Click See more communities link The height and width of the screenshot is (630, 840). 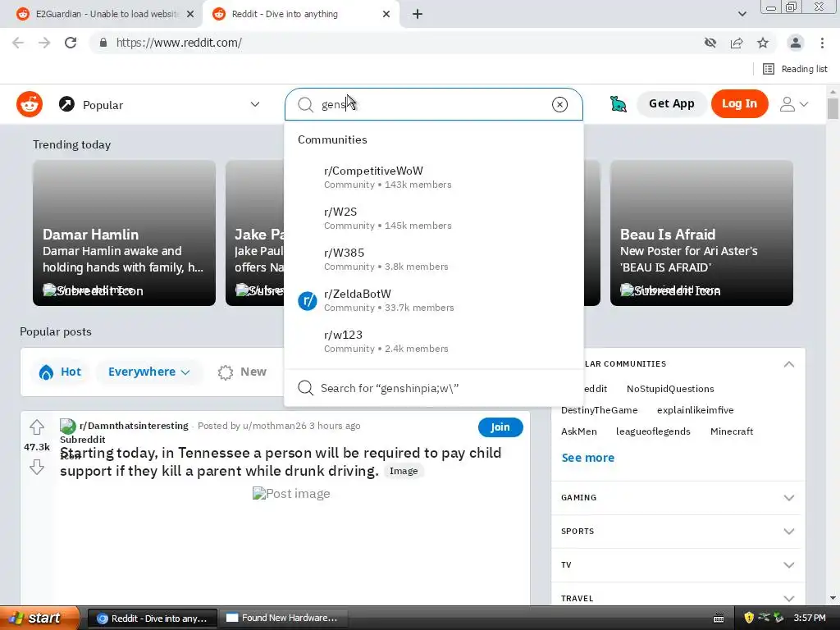[587, 458]
